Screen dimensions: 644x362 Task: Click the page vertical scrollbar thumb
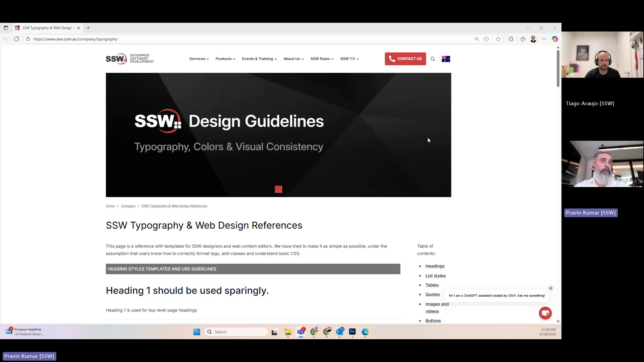click(558, 68)
